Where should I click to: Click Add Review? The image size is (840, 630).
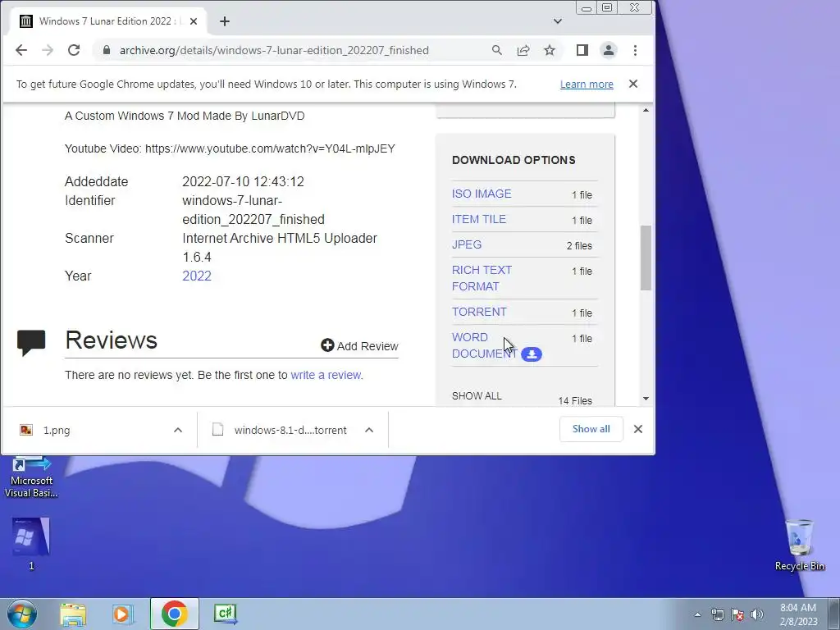pyautogui.click(x=359, y=346)
